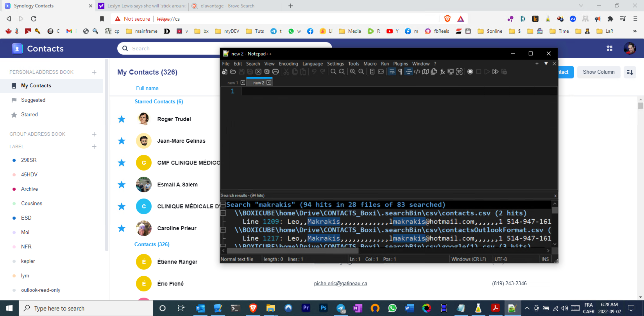The height and width of the screenshot is (316, 644).
Task: Zoom in using Notepad++ toolbar icon
Action: click(x=353, y=72)
